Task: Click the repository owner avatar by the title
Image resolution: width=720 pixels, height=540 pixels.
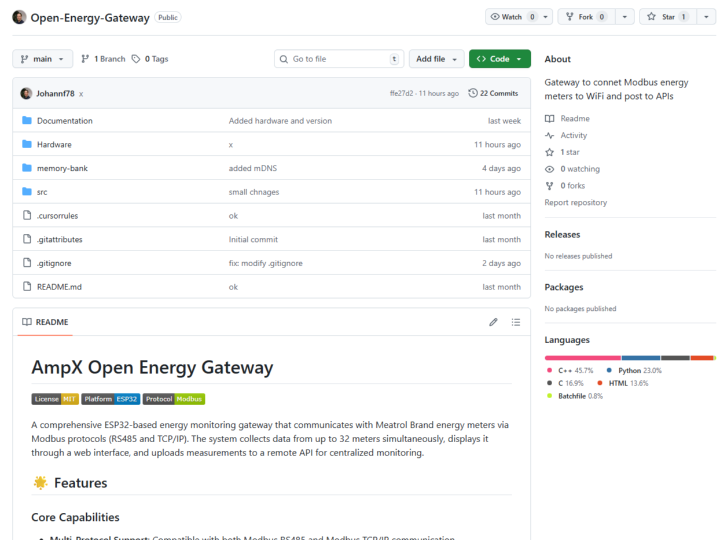Action: [19, 17]
